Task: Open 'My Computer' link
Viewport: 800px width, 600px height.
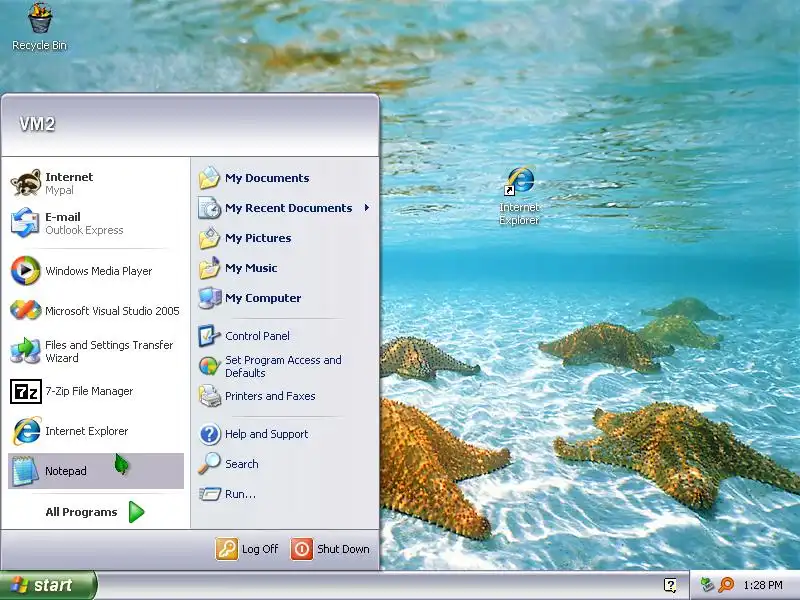Action: pyautogui.click(x=263, y=298)
